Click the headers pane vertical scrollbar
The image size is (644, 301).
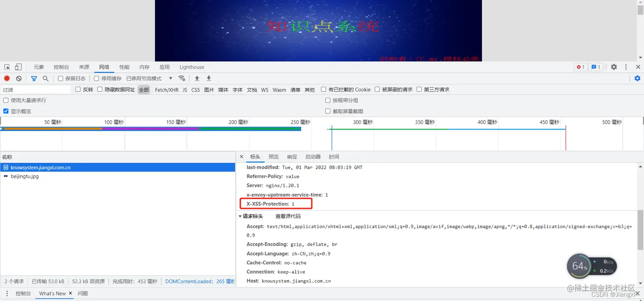(641, 230)
